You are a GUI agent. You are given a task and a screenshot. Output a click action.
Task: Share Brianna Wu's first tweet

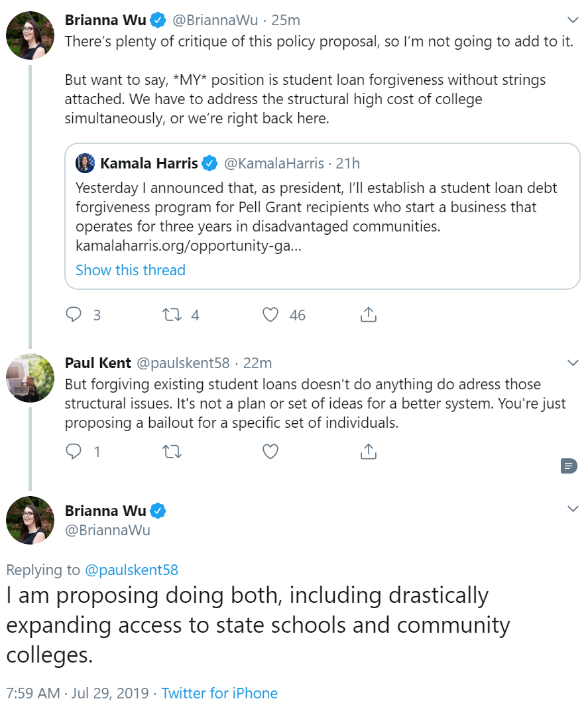point(369,314)
